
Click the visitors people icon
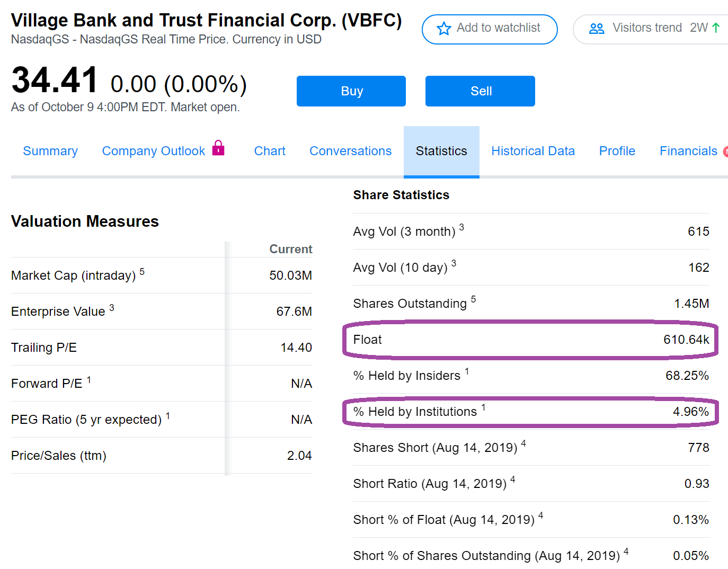pyautogui.click(x=597, y=29)
